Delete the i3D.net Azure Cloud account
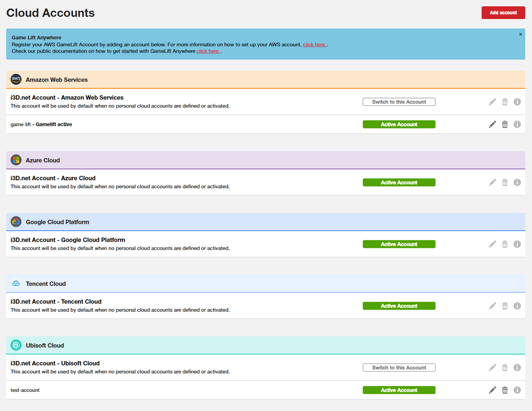Viewport: 532px width, 411px height. point(505,182)
